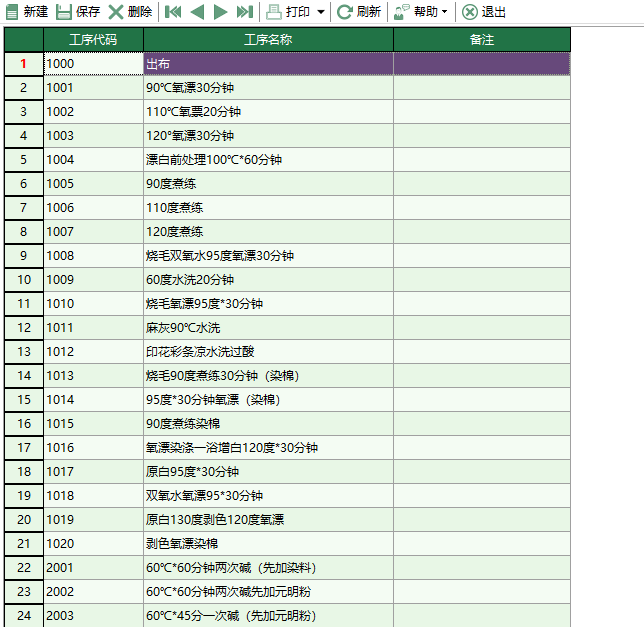The height and width of the screenshot is (627, 644).
Task: Click the 新建 (New) toolbar icon
Action: [13, 12]
